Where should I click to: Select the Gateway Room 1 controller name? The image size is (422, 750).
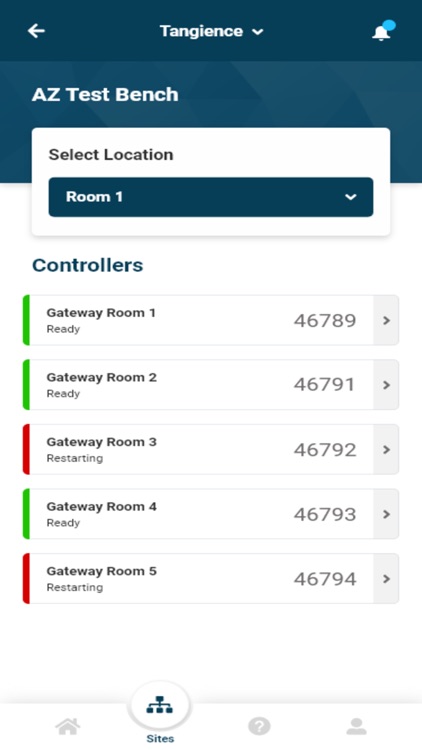pyautogui.click(x=101, y=313)
